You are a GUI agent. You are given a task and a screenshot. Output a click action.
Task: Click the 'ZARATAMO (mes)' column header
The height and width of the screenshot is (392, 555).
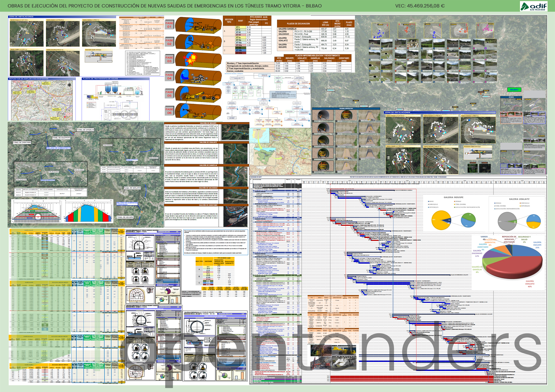(x=344, y=59)
